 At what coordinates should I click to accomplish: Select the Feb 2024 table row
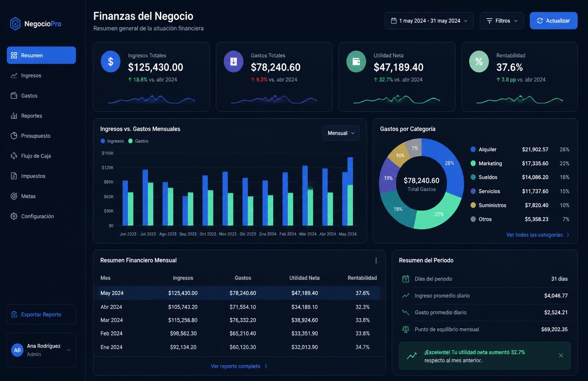pos(238,333)
